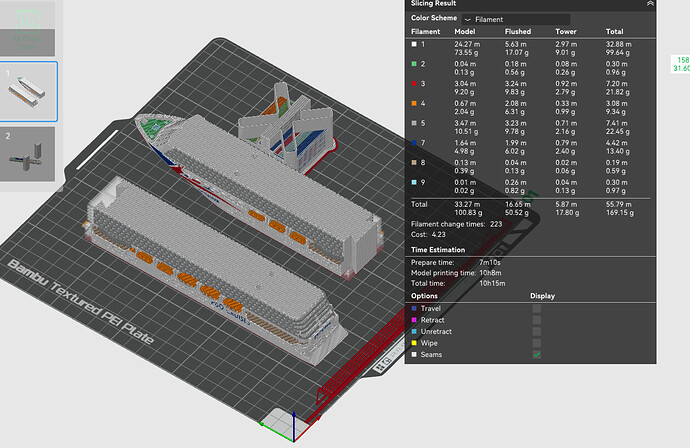
Task: Click the blue filament 7 swatch
Action: coord(414,143)
